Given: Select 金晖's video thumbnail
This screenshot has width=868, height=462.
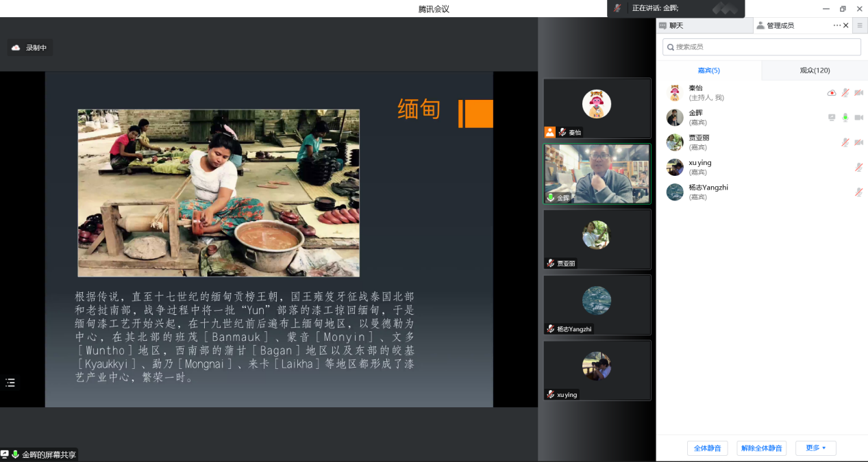Looking at the screenshot, I should tap(597, 174).
